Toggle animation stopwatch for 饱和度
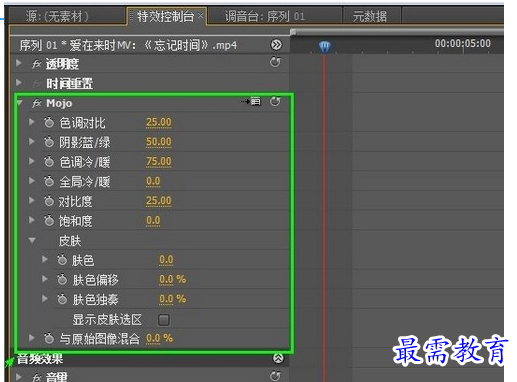 coord(49,221)
